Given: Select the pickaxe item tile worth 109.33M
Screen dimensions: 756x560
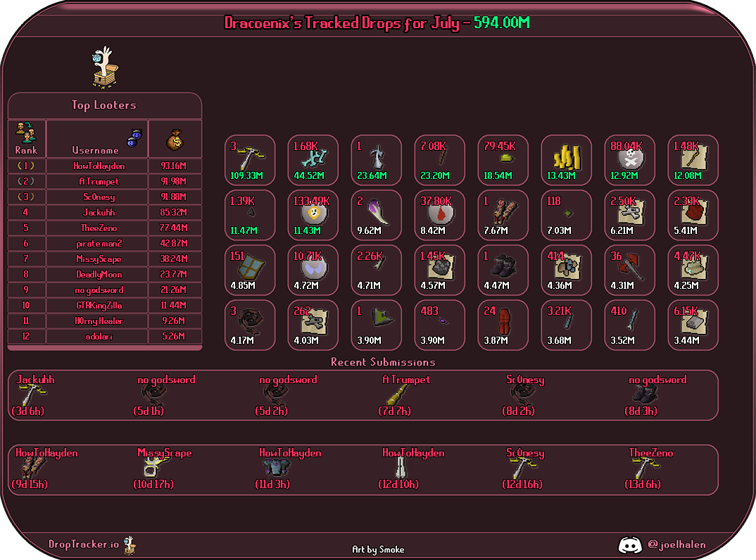Looking at the screenshot, I should 250,160.
